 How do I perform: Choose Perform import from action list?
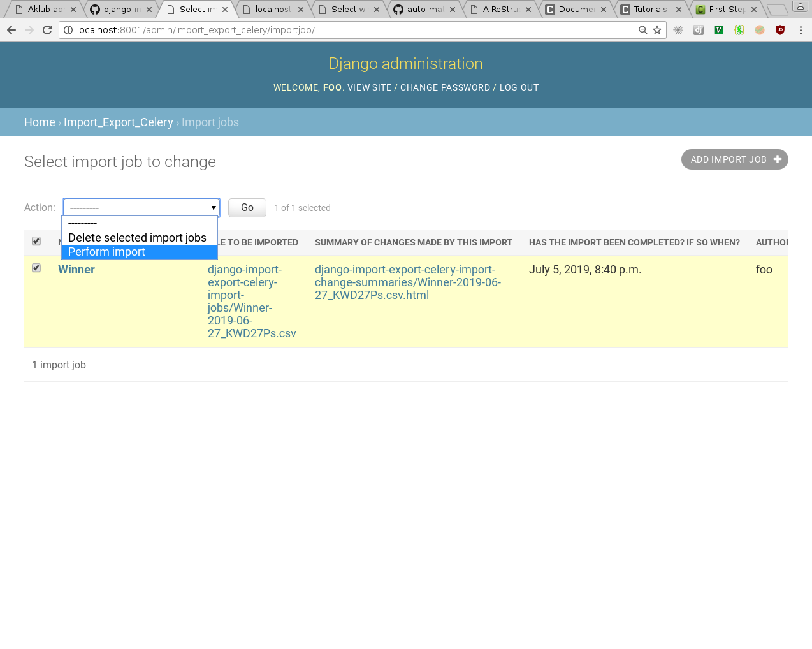[140, 252]
